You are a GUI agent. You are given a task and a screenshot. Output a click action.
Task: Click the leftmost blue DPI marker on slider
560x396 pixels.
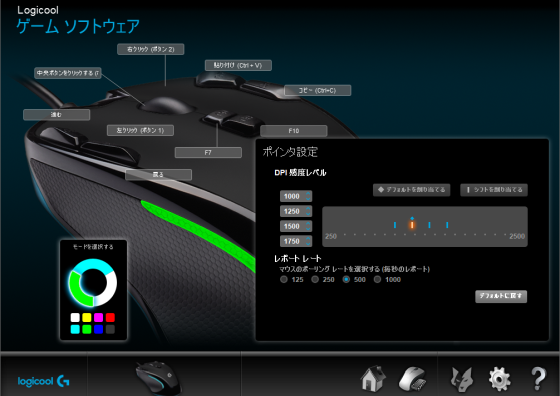(x=395, y=225)
